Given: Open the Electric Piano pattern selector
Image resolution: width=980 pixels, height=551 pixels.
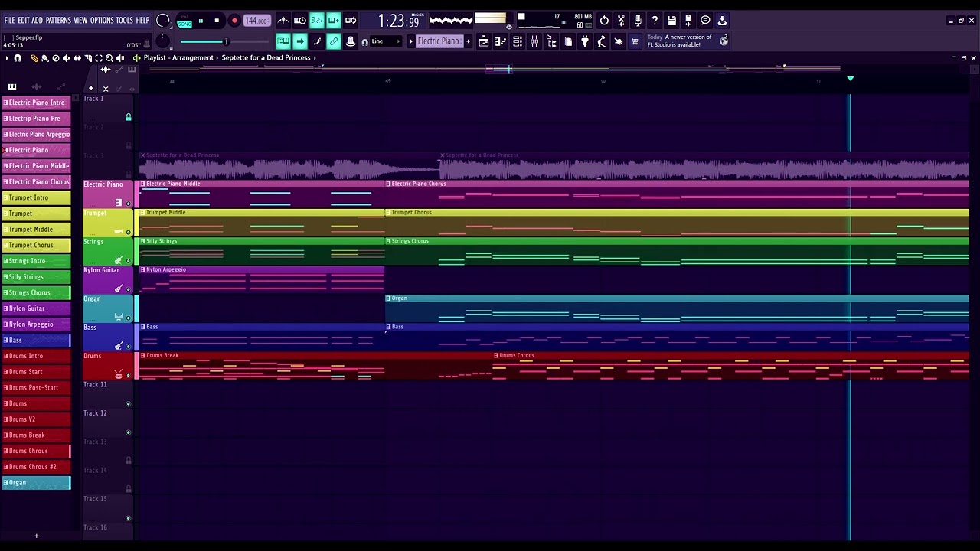Looking at the screenshot, I should click(439, 41).
